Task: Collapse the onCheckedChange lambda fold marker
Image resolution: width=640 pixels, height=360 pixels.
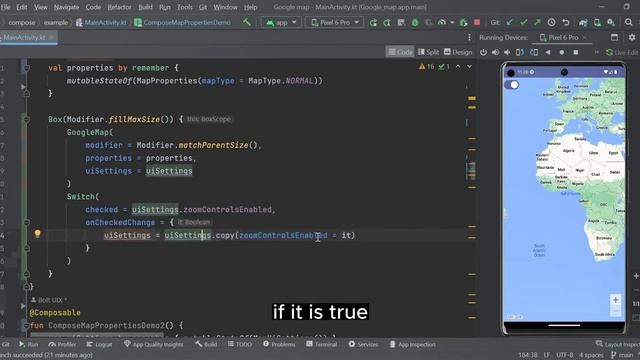Action: [27, 222]
